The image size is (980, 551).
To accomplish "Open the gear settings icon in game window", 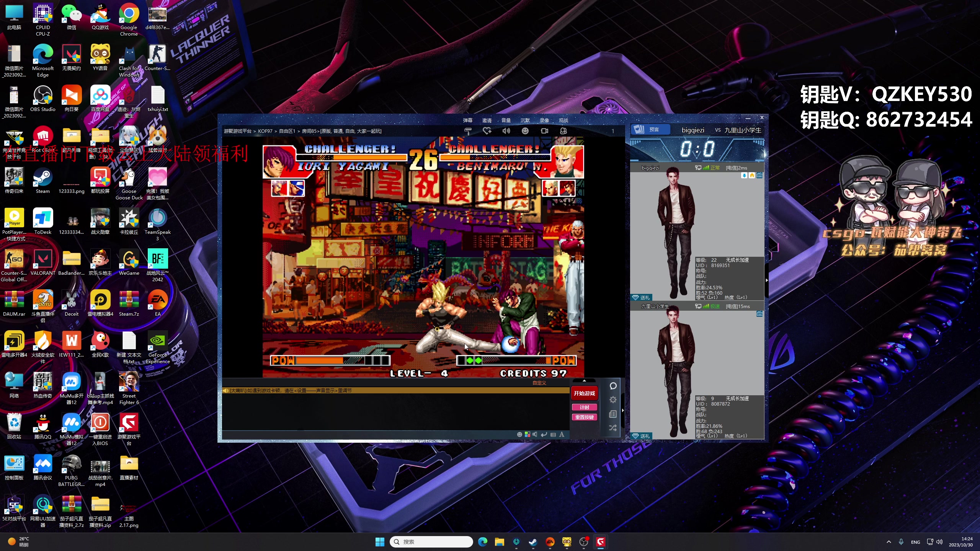I will pos(613,400).
